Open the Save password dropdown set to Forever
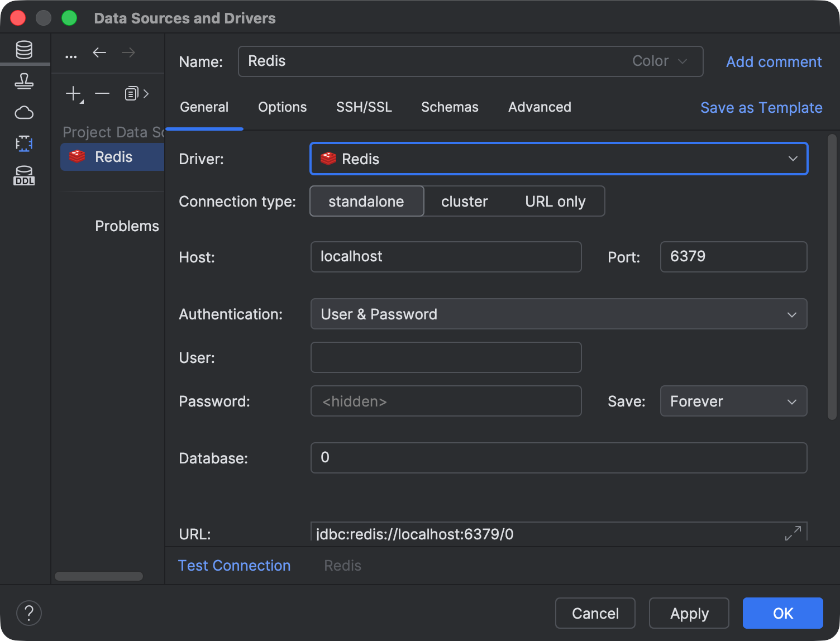The height and width of the screenshot is (641, 840). click(x=734, y=401)
